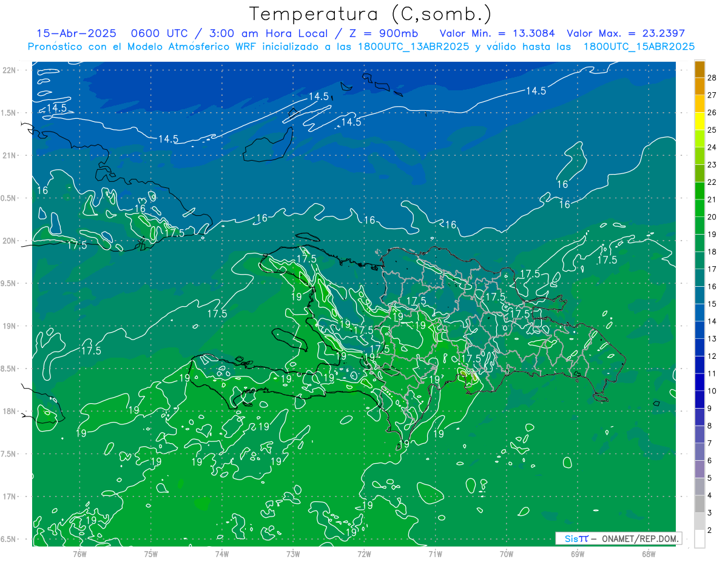Click the "18N" latitude axis label
Image resolution: width=728 pixels, height=562 pixels.
click(x=9, y=411)
